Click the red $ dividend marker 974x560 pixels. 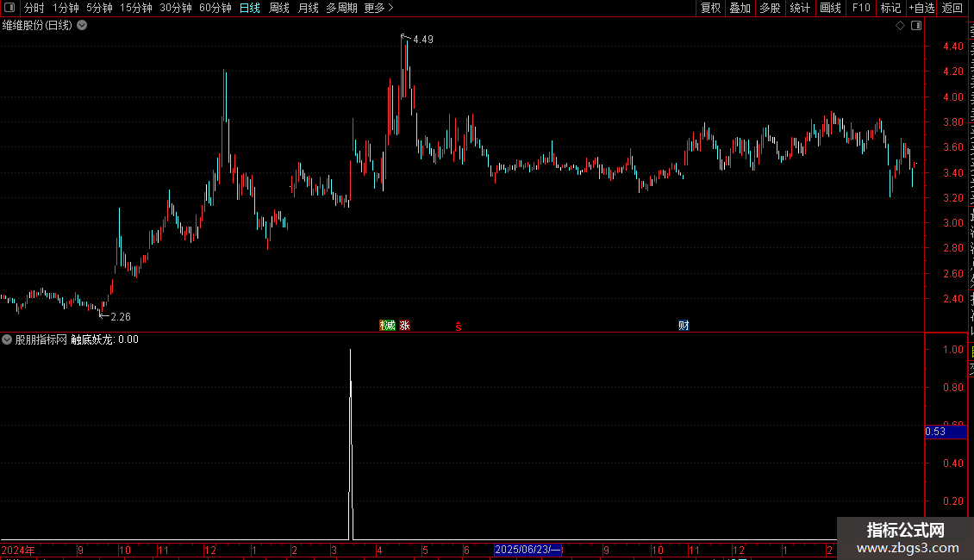click(459, 327)
